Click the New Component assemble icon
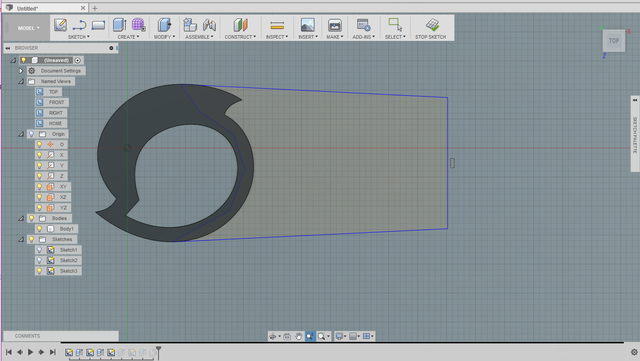Screen dimensions: 640x361 pos(190,25)
